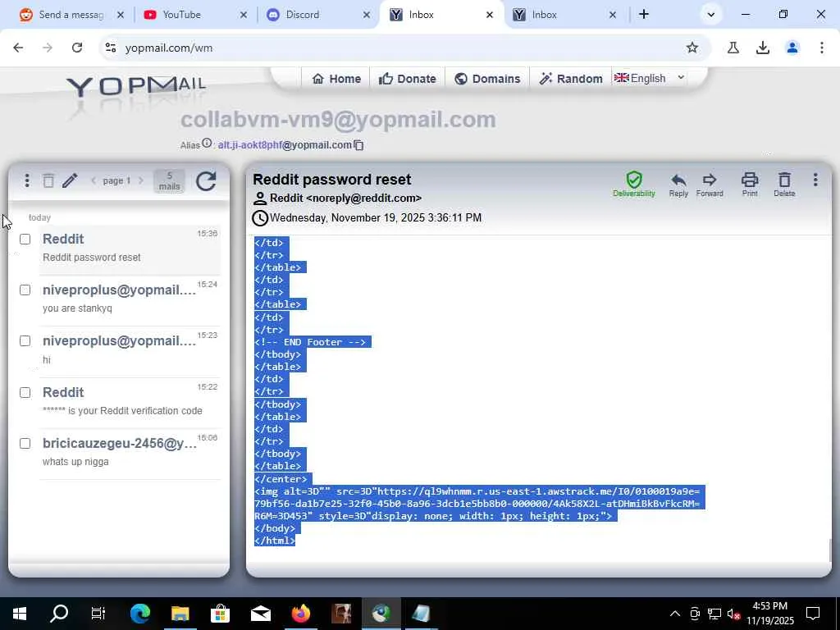Click the email body scrollbar

[829, 550]
